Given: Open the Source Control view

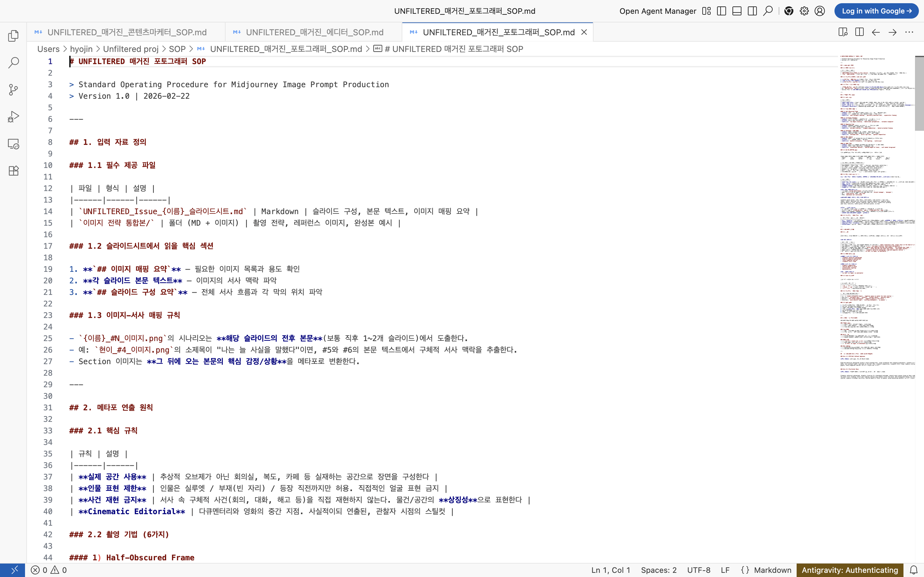Looking at the screenshot, I should (13, 90).
